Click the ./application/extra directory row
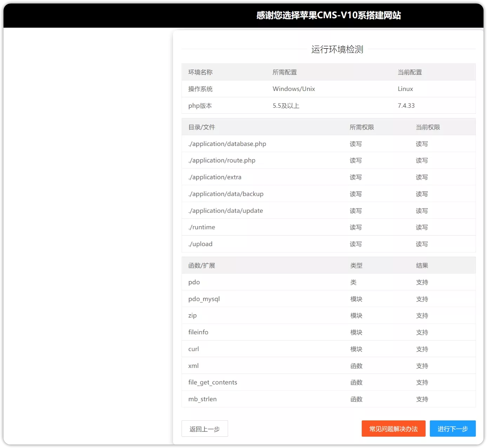The height and width of the screenshot is (448, 487). click(x=215, y=177)
